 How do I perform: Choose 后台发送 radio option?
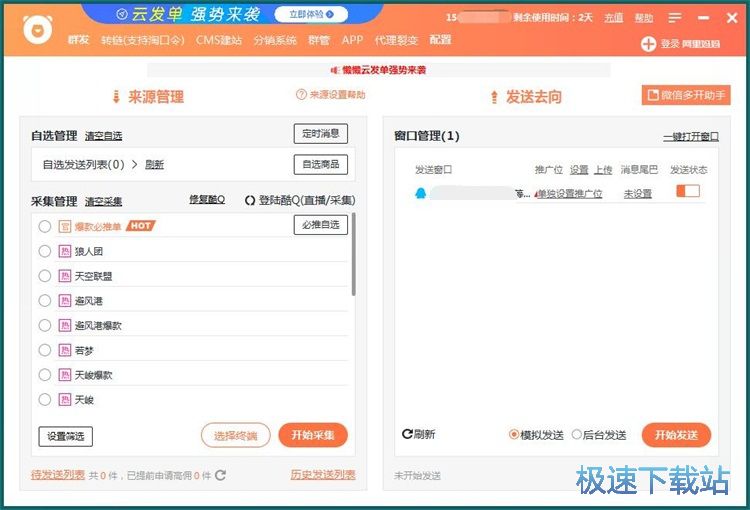coord(576,434)
